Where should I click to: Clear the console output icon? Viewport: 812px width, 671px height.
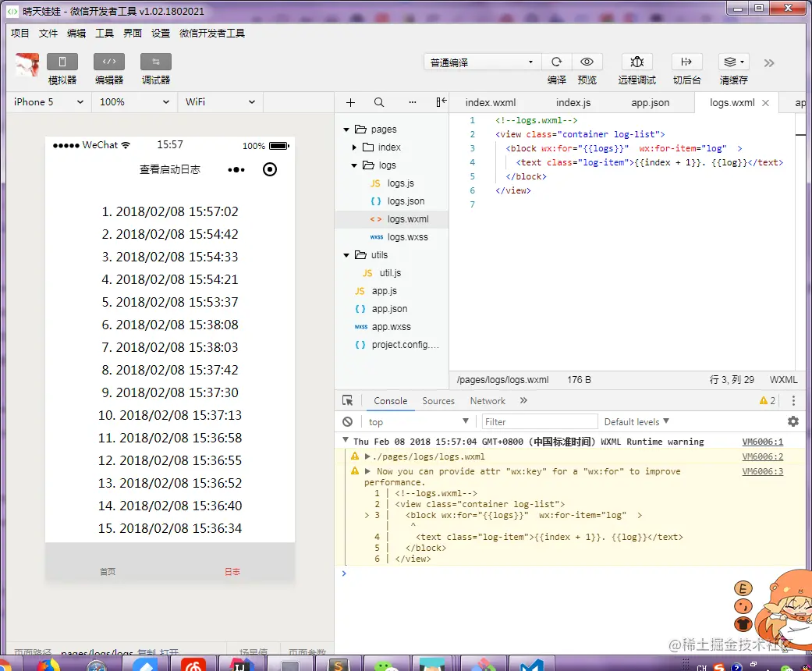[x=347, y=422]
